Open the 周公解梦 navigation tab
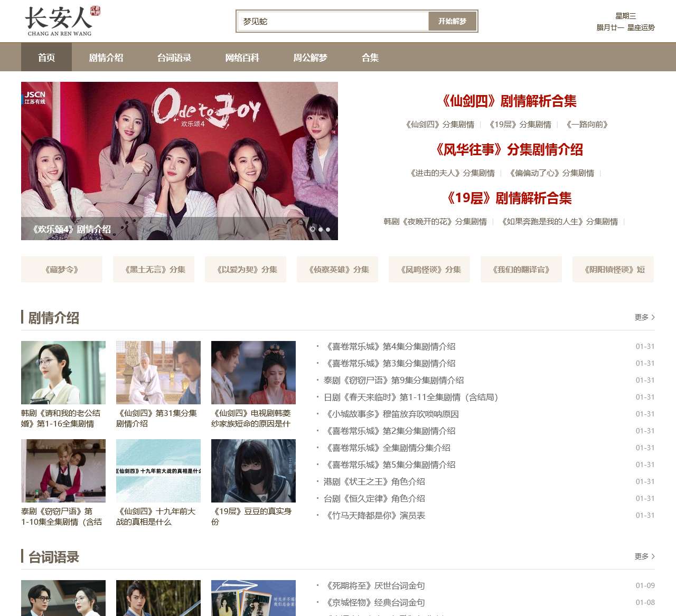This screenshot has height=616, width=676. pyautogui.click(x=311, y=58)
